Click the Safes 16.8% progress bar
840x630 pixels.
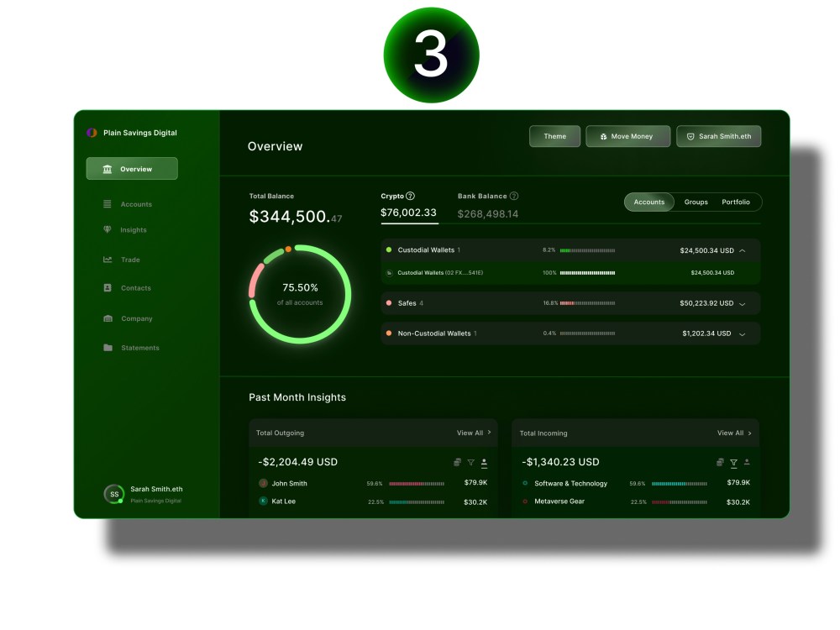(x=588, y=303)
